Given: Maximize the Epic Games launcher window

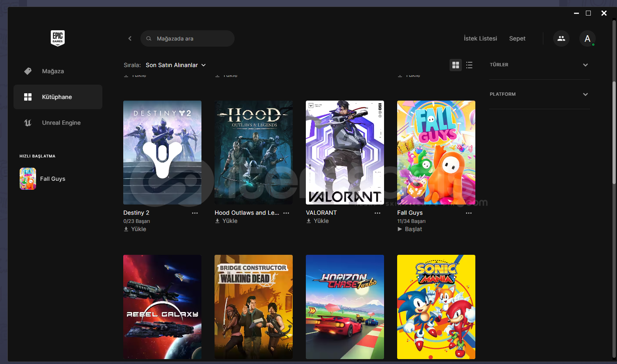Looking at the screenshot, I should (x=588, y=13).
